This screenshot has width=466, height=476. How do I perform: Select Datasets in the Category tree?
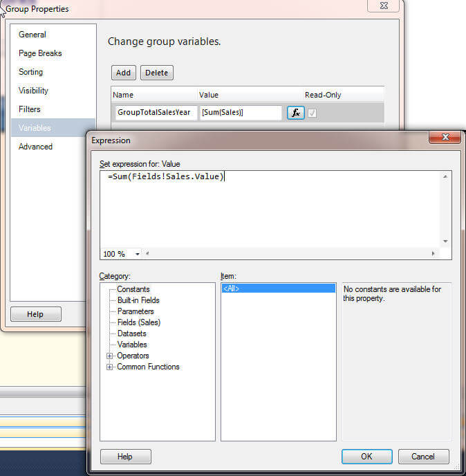point(131,333)
